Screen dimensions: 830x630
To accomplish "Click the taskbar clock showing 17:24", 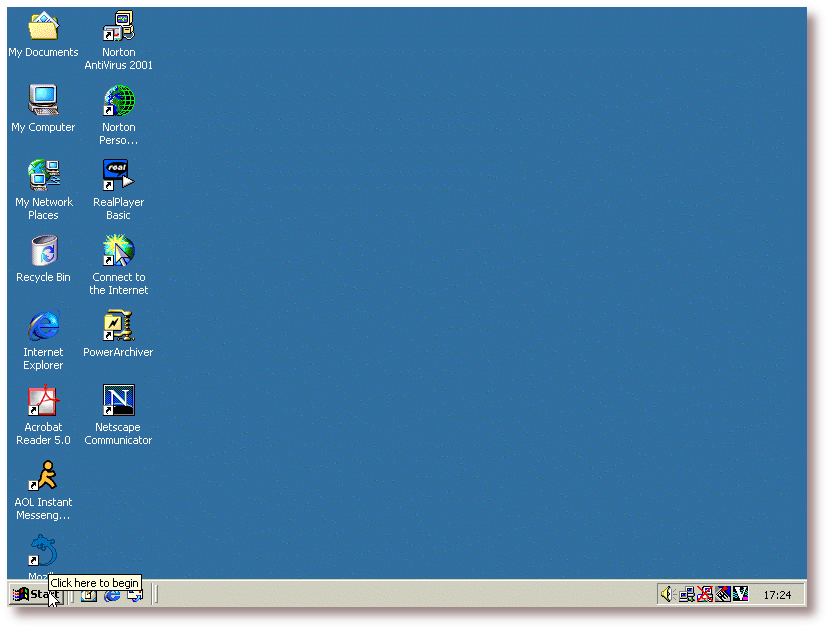I will [x=777, y=595].
